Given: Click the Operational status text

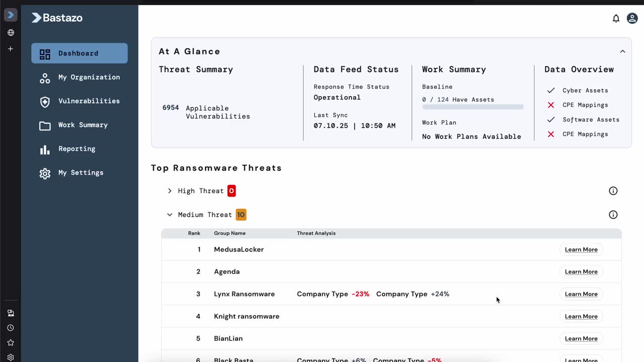Looking at the screenshot, I should tap(337, 98).
